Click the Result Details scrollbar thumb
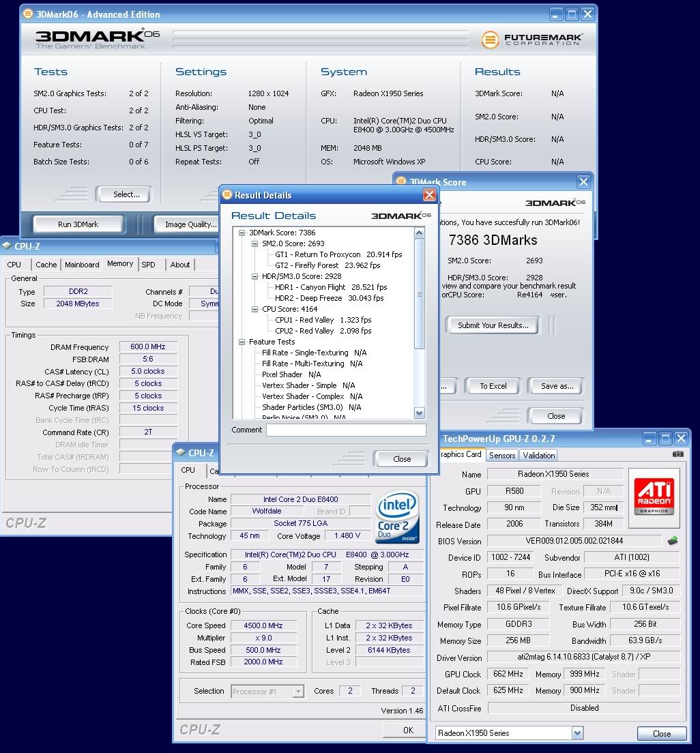The image size is (700, 753). 420,294
